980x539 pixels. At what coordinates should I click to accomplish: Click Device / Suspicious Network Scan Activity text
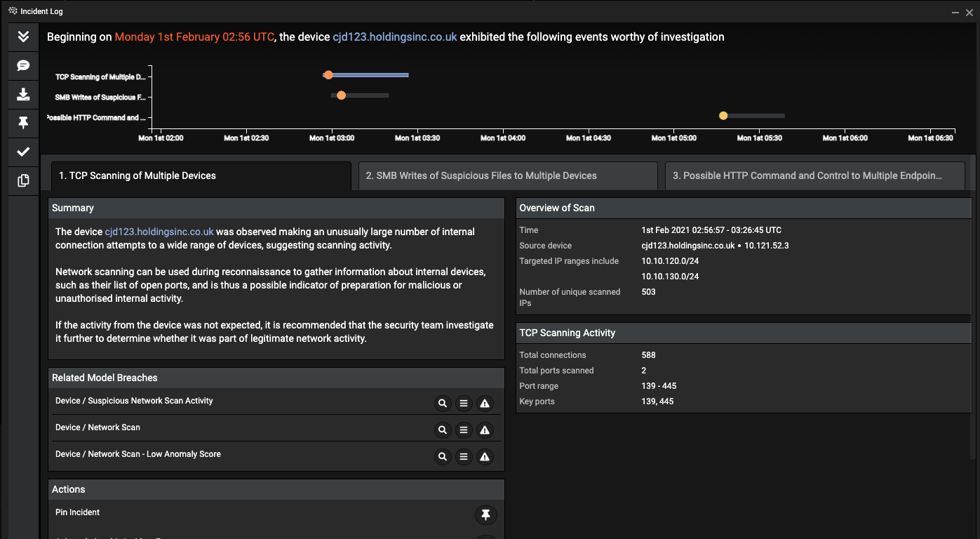point(134,401)
